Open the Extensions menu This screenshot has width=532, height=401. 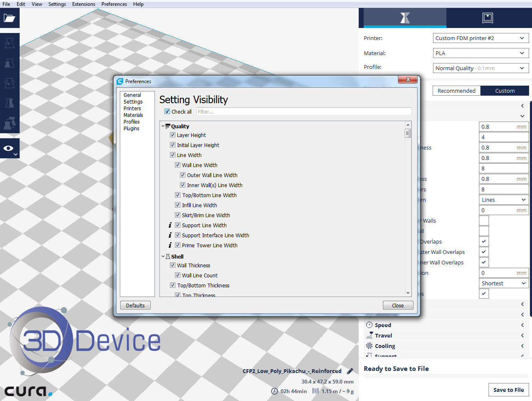(x=84, y=4)
